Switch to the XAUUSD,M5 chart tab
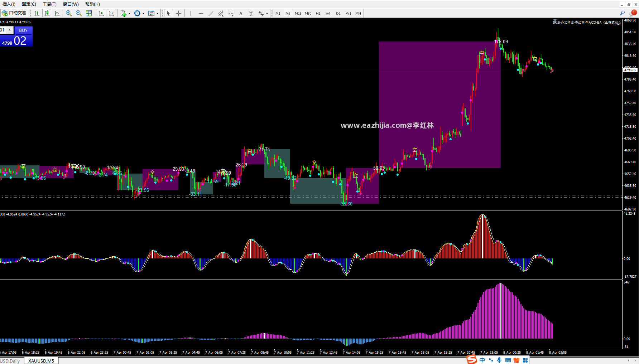This screenshot has width=639, height=364. [x=41, y=361]
